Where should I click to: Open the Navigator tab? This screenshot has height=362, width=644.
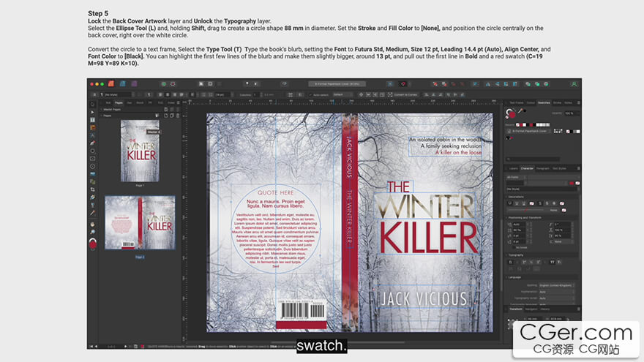click(x=531, y=309)
